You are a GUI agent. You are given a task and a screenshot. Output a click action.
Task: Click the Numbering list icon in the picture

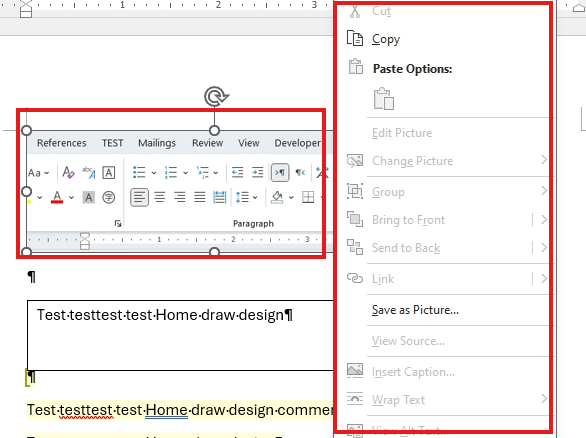click(x=171, y=173)
